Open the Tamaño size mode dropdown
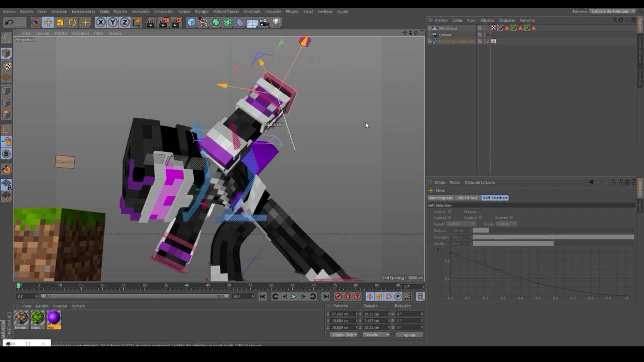 376,335
